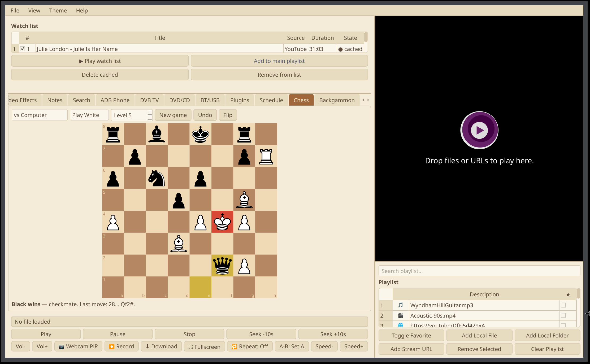Focus the Search playlist field
Viewport: 590px width, 364px height.
pyautogui.click(x=479, y=271)
